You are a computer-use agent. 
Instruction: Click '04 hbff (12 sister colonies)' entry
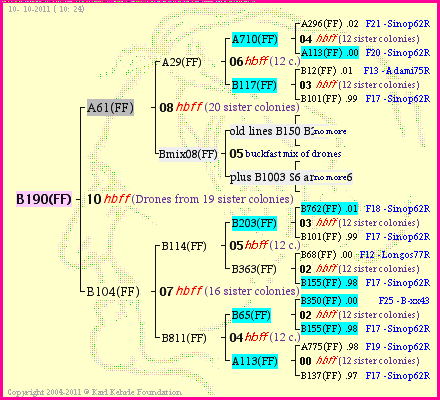[359, 39]
